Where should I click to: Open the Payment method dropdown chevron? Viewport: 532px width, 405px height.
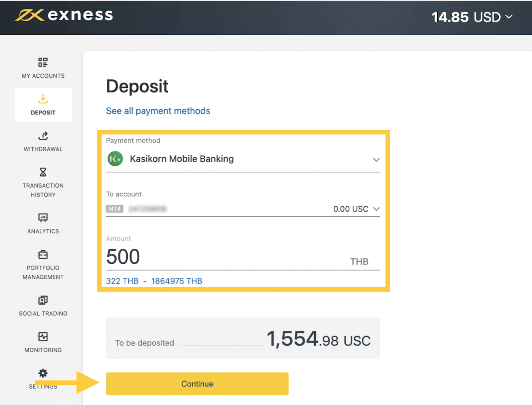(x=376, y=160)
